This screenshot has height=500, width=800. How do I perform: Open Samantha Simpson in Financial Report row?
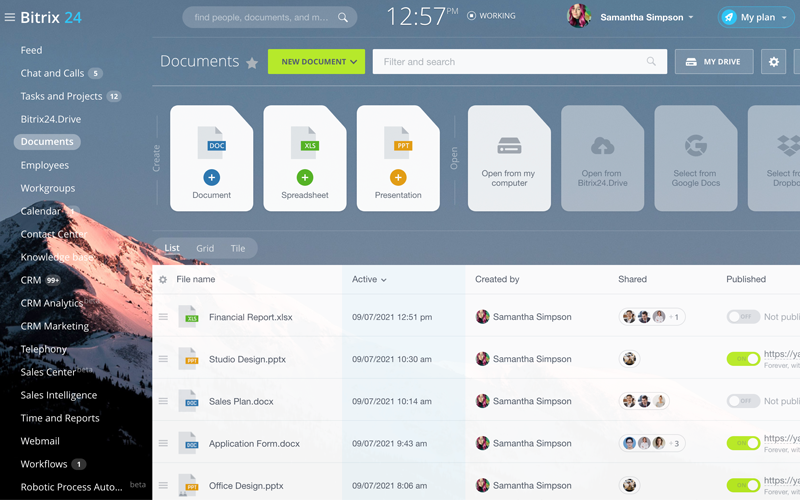pyautogui.click(x=532, y=317)
